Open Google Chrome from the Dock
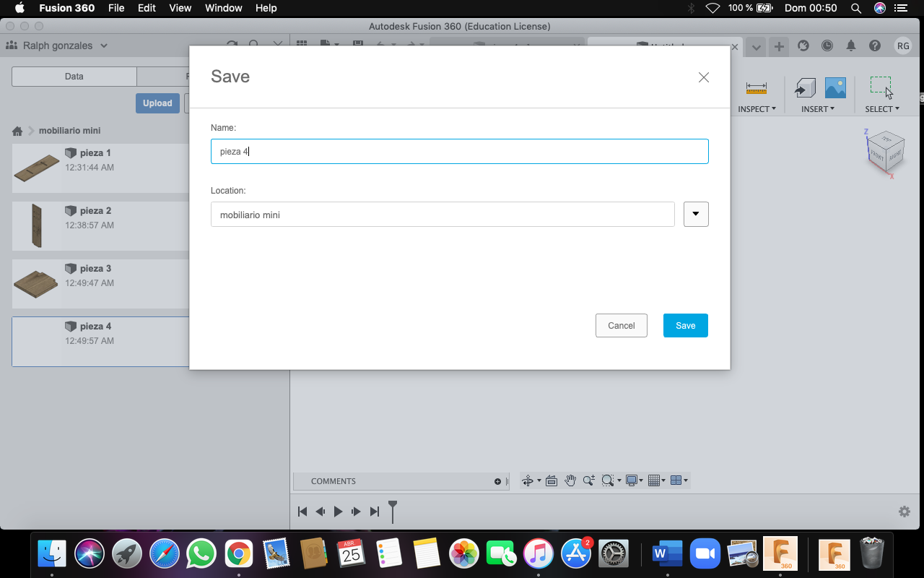This screenshot has width=924, height=578. (239, 554)
